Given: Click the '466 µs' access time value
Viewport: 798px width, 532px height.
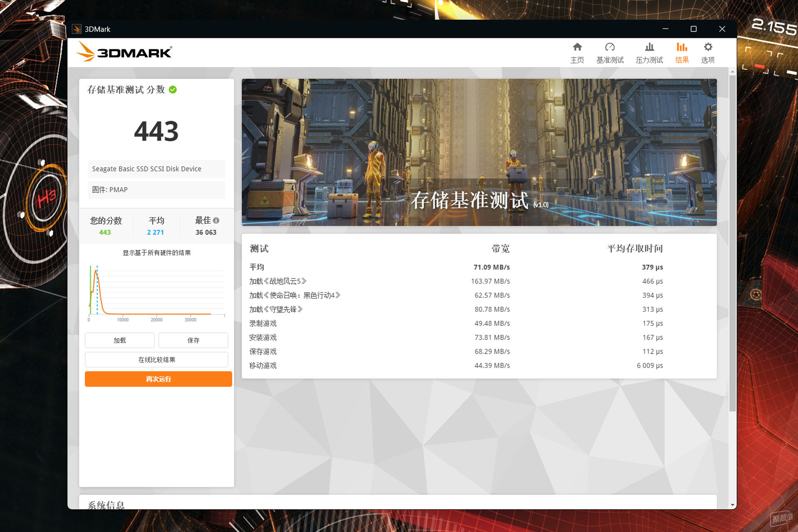Looking at the screenshot, I should click(653, 281).
